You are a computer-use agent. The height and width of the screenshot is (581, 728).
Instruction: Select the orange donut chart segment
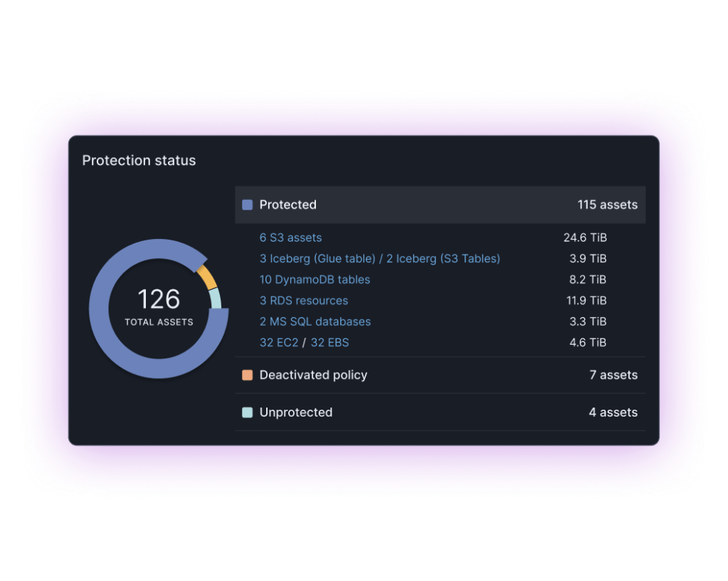[x=206, y=276]
